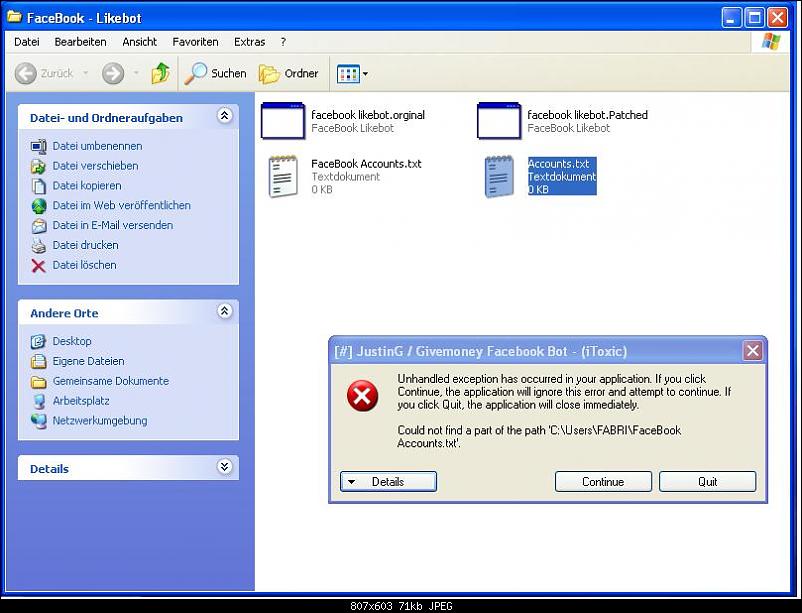Click the Netzwerkumgebung network icon
Image resolution: width=802 pixels, height=613 pixels.
click(38, 421)
